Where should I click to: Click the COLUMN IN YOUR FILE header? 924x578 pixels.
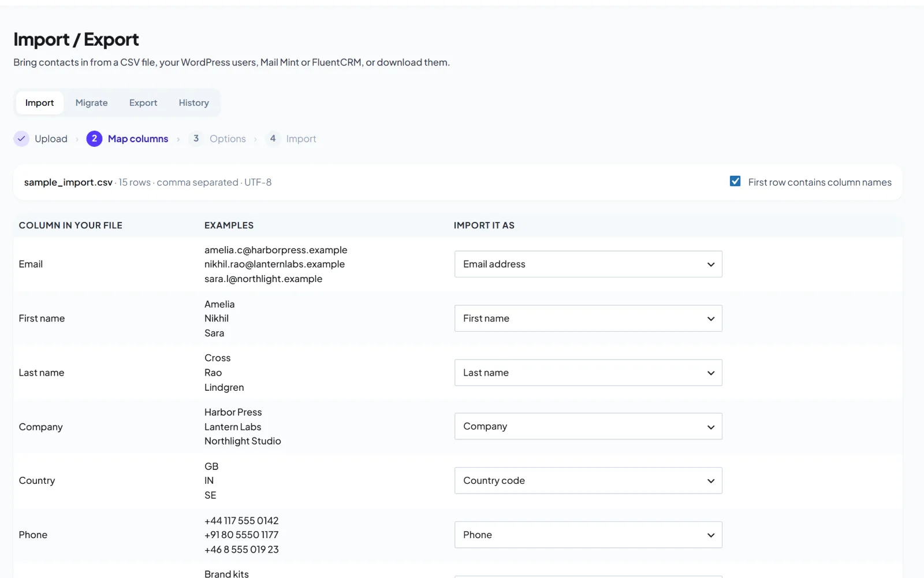click(x=70, y=225)
